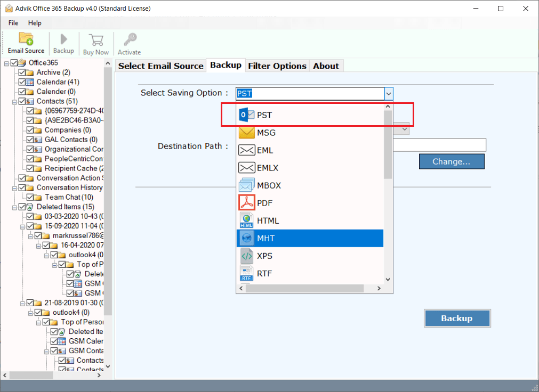
Task: Click the Contacts (51) contact card icon
Action: point(30,101)
